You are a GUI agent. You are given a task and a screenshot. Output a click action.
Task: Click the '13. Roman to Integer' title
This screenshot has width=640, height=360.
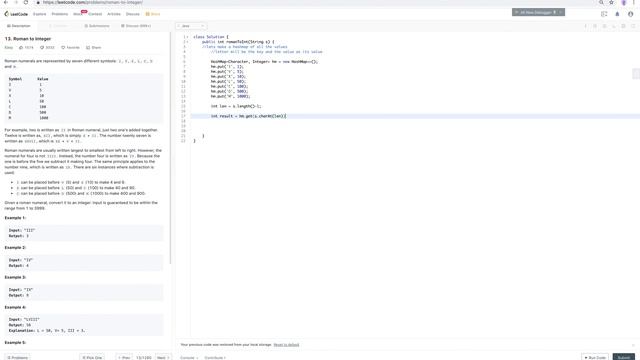click(28, 39)
